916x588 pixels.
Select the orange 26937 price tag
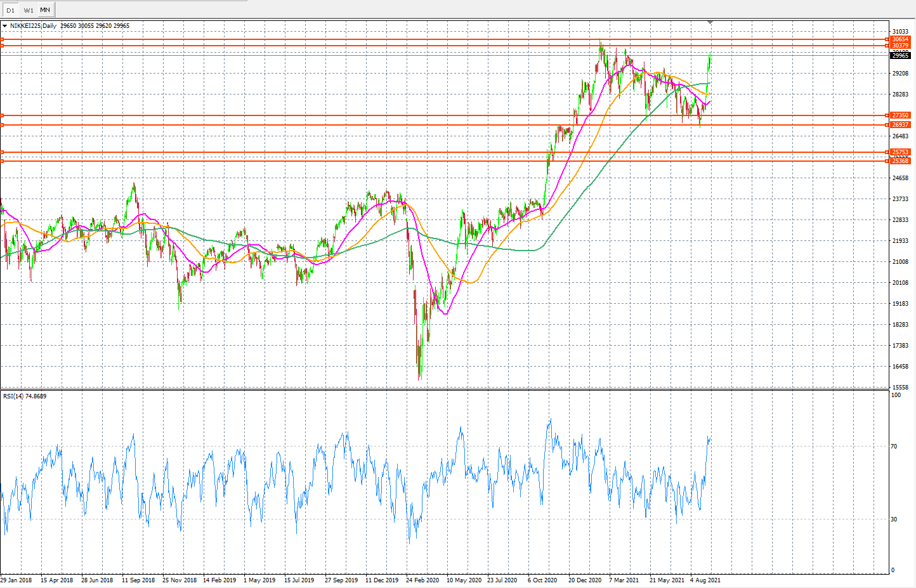pos(900,125)
